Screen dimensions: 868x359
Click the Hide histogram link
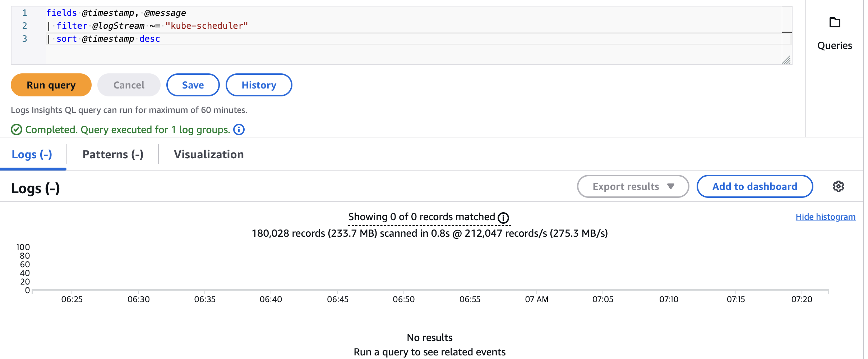[825, 217]
